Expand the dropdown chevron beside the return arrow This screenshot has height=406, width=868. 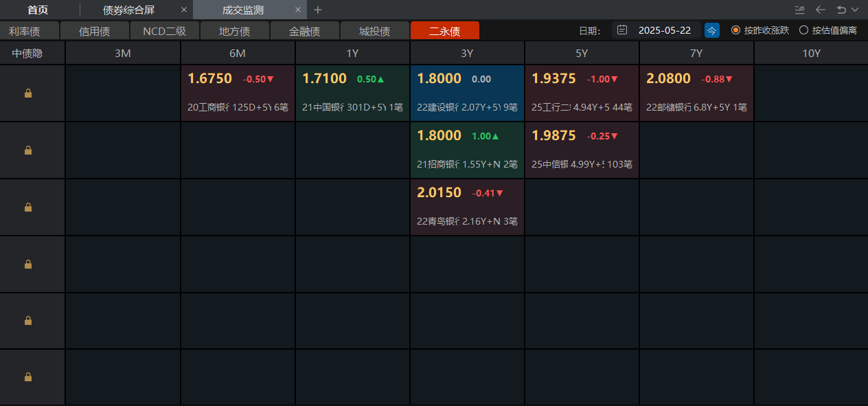(x=855, y=10)
